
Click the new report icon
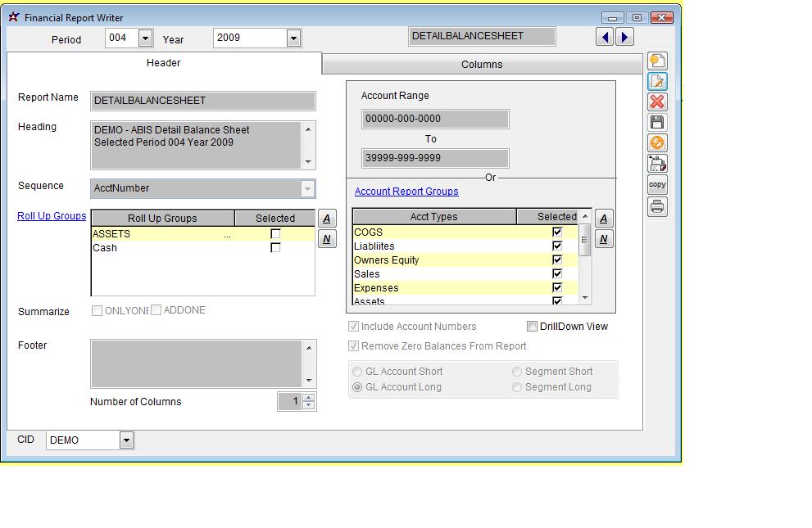click(657, 61)
